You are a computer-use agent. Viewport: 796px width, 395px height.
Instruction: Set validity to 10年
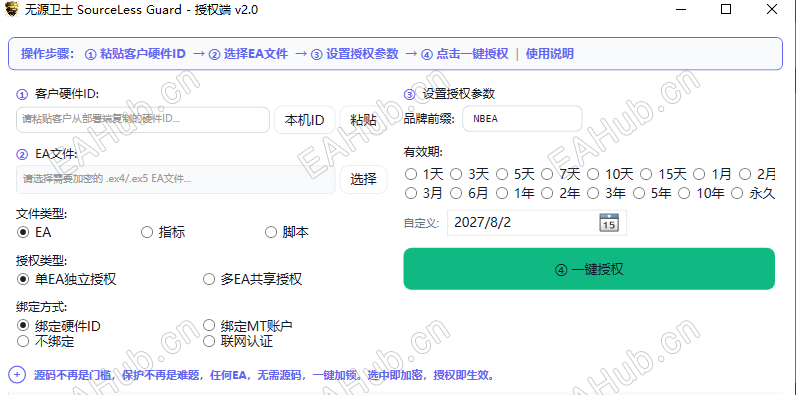point(701,193)
